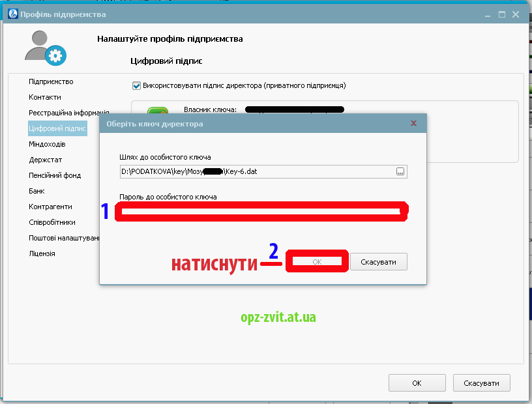Click the application logo in title bar
The width and height of the screenshot is (532, 404).
[13, 14]
